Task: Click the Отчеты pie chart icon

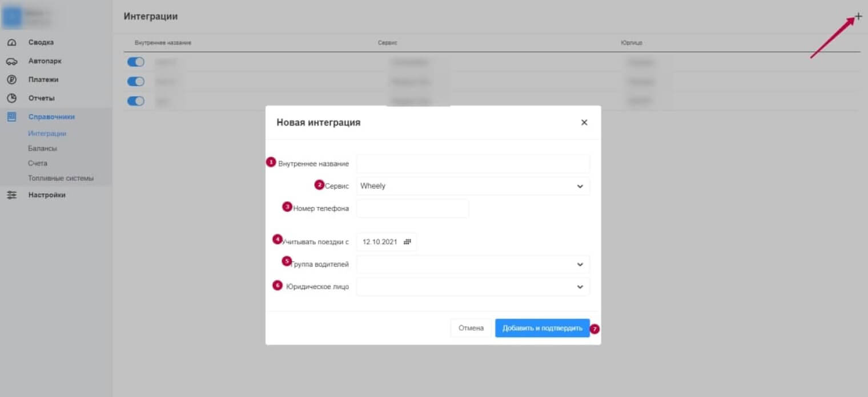Action: click(x=11, y=98)
